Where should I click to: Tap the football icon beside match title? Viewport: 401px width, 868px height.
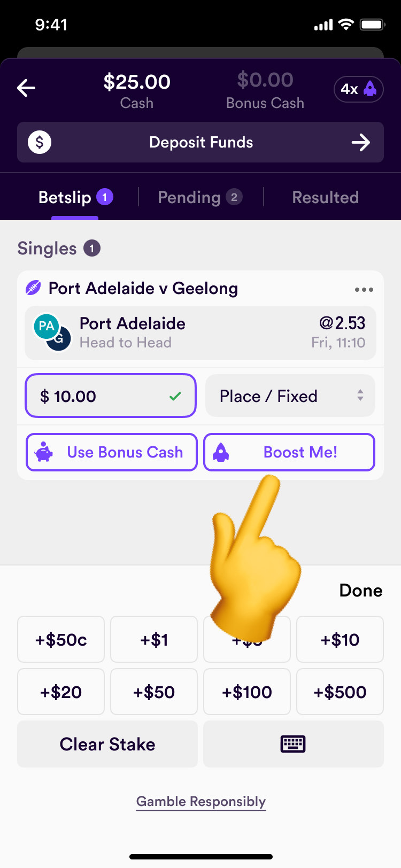coord(33,288)
